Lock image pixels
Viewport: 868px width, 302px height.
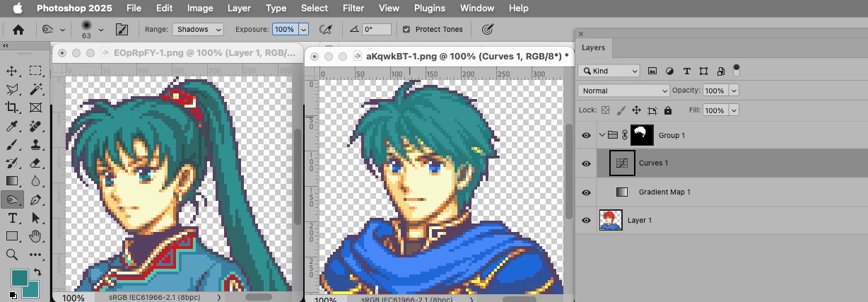point(621,110)
